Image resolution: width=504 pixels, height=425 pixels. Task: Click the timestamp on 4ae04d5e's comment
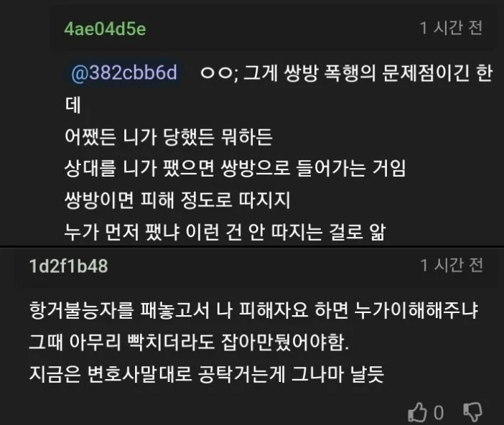(452, 28)
